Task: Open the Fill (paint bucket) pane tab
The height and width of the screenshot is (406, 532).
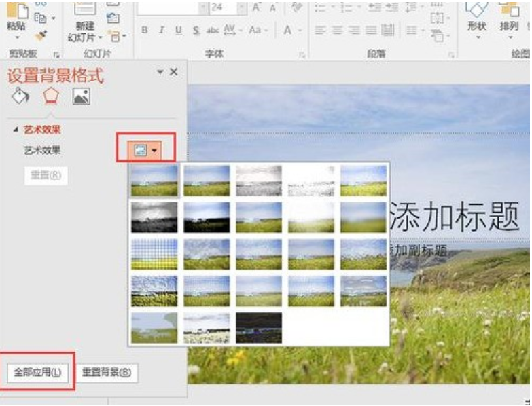Action: tap(20, 96)
